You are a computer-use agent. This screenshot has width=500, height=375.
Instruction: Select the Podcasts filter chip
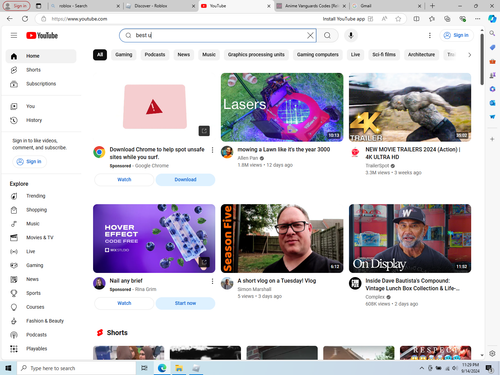click(155, 55)
